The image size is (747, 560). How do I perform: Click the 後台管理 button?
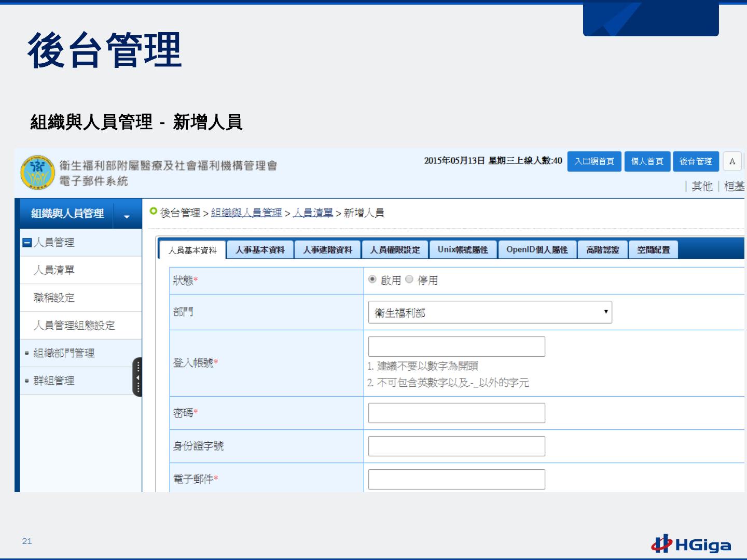pos(696,161)
